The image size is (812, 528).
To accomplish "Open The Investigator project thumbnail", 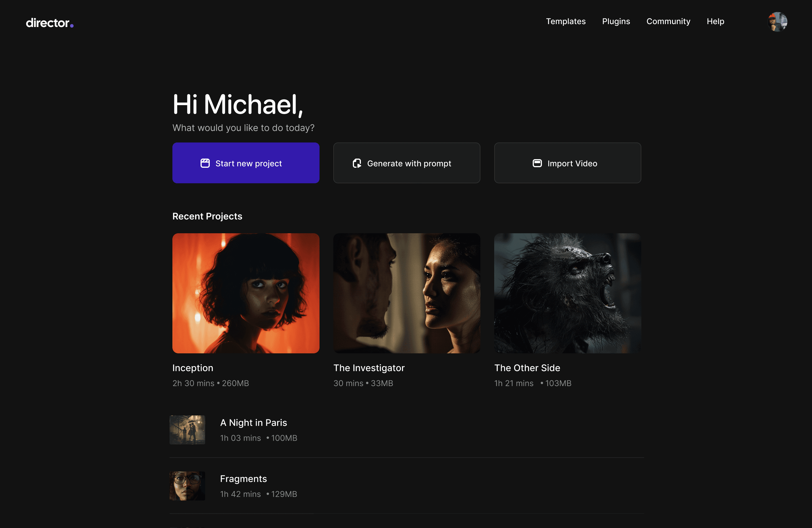I will [x=406, y=293].
